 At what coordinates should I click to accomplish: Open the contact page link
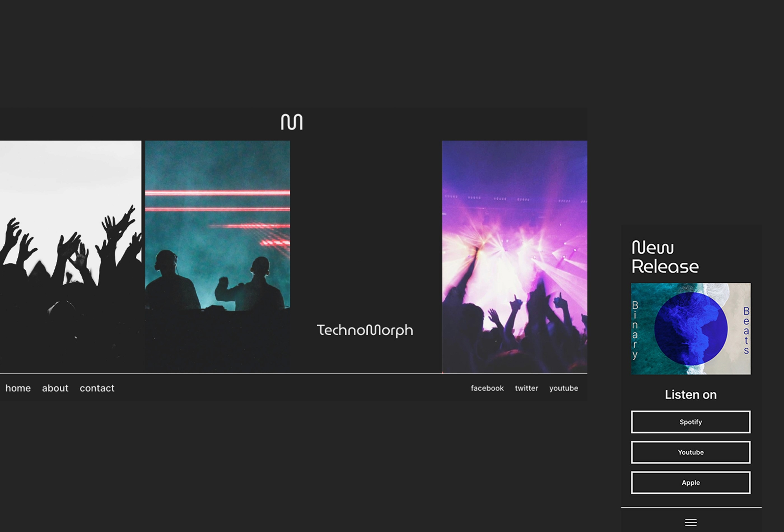tap(97, 388)
